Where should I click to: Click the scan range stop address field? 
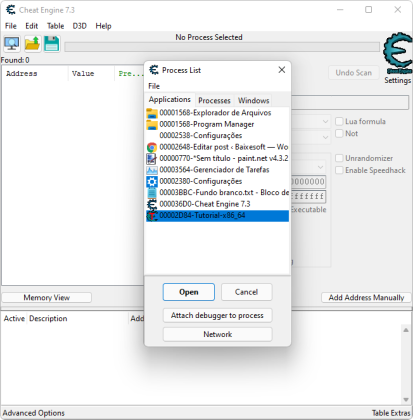click(x=308, y=196)
